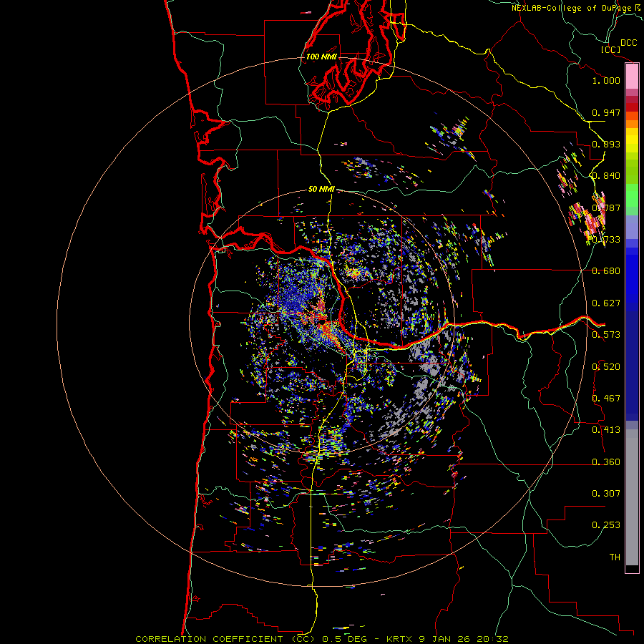Click the TH legend label
Viewport: 644px width, 644px height.
(x=615, y=557)
